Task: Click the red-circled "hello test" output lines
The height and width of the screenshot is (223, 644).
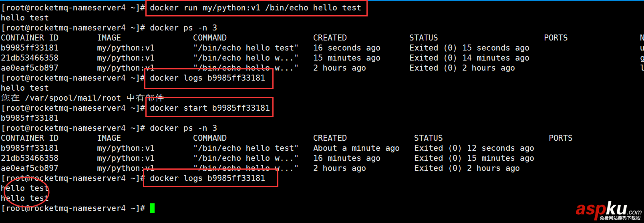Action: pyautogui.click(x=25, y=193)
